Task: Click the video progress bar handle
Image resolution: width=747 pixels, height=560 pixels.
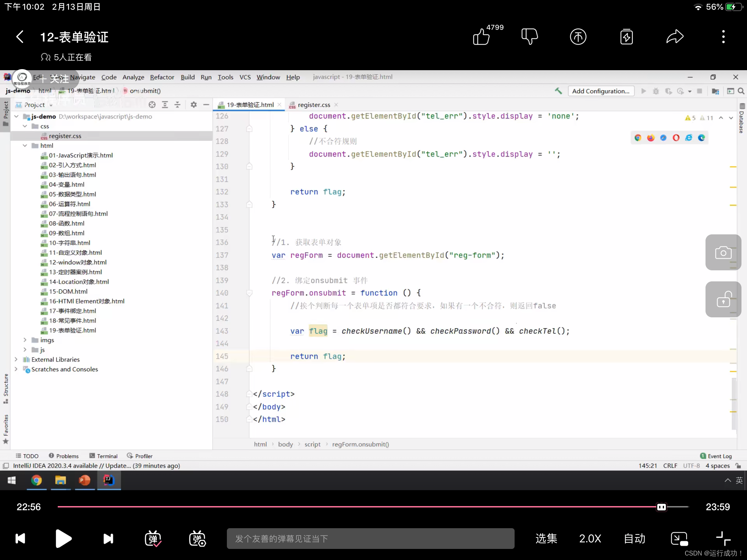Action: 661,507
